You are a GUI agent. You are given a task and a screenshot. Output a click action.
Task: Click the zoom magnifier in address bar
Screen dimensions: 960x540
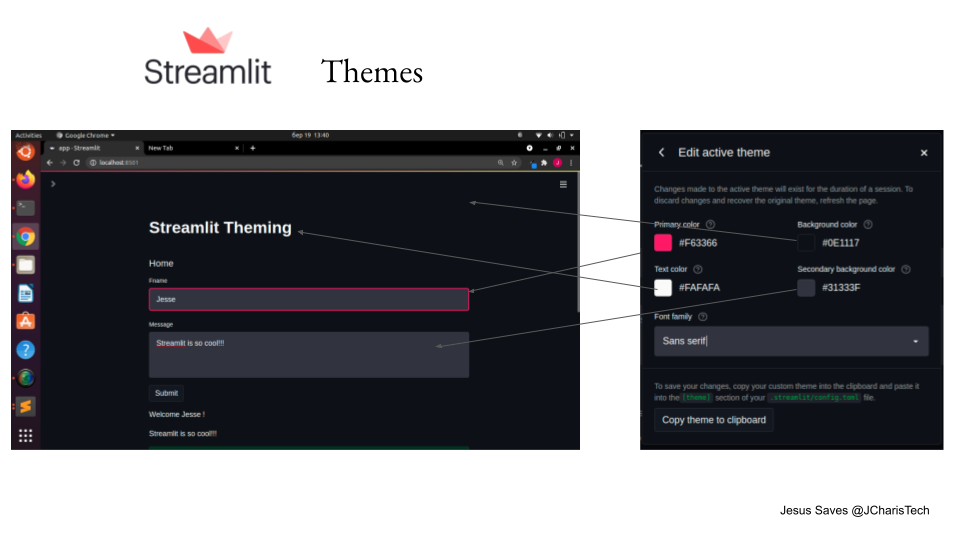(x=501, y=163)
